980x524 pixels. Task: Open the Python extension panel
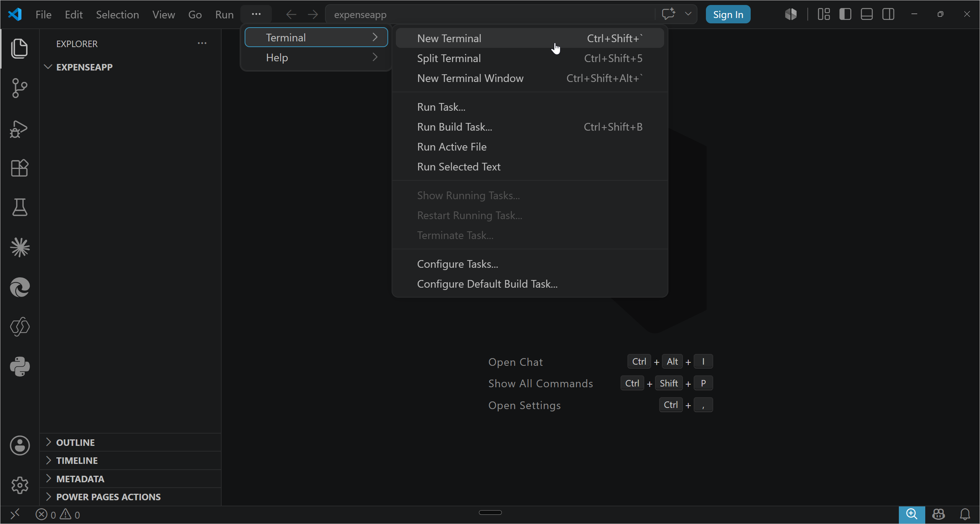click(20, 367)
